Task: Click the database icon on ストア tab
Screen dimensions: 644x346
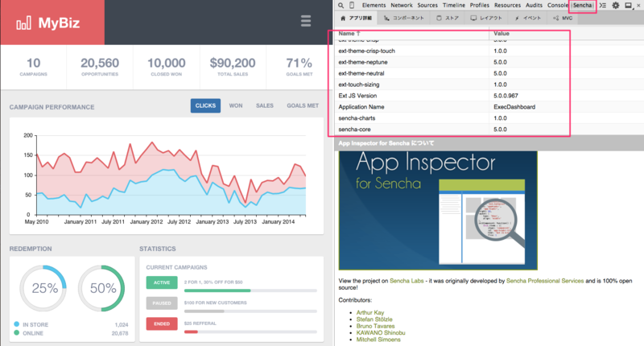Action: (439, 18)
